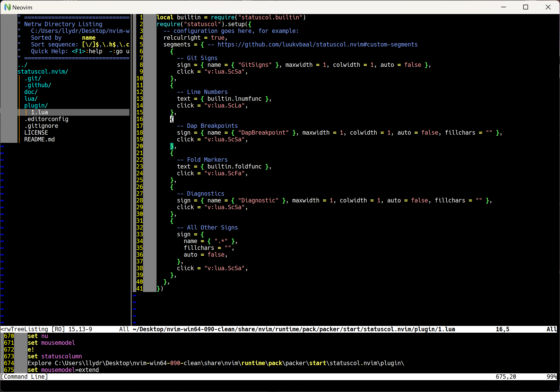Select the 1.lua file under plugin/
The height and width of the screenshot is (392, 560).
[x=39, y=112]
